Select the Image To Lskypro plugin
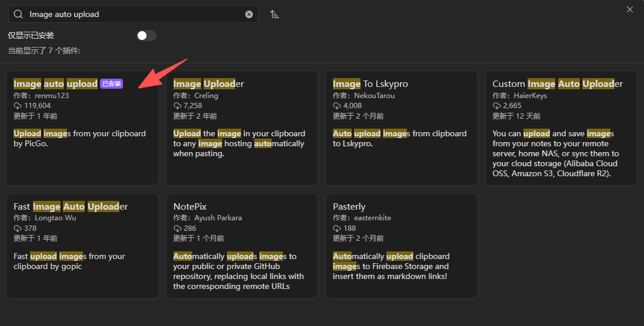The width and height of the screenshot is (644, 326). click(401, 128)
